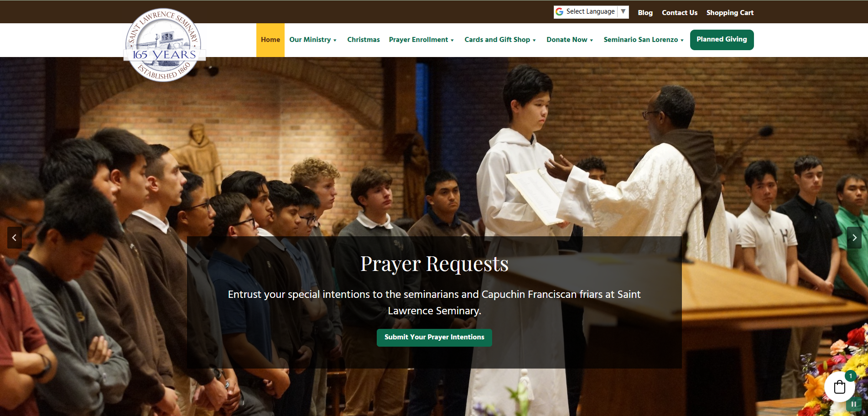
Task: Click the Contact Us link
Action: coord(679,13)
